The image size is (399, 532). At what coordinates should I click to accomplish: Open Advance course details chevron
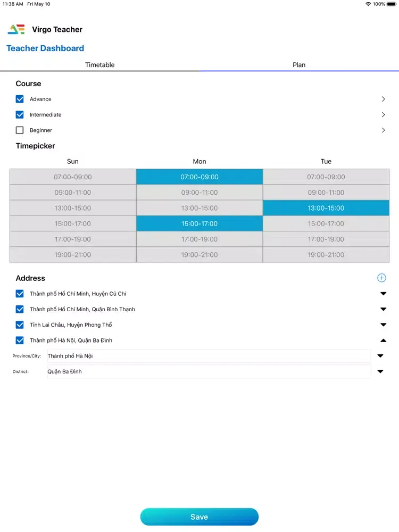click(x=383, y=99)
